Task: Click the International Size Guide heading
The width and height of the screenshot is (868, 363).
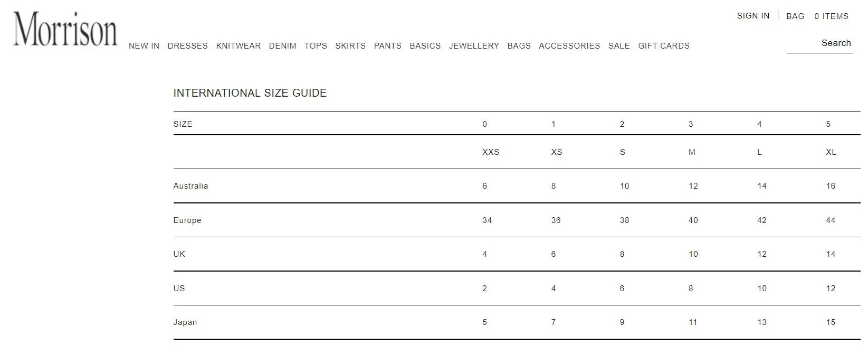Action: coord(250,93)
